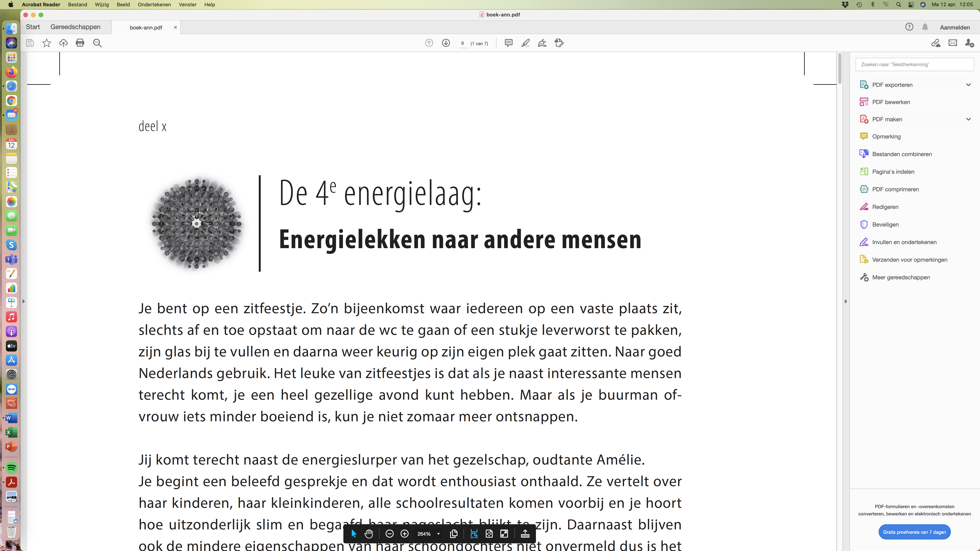Click the page display copy icon

click(453, 534)
